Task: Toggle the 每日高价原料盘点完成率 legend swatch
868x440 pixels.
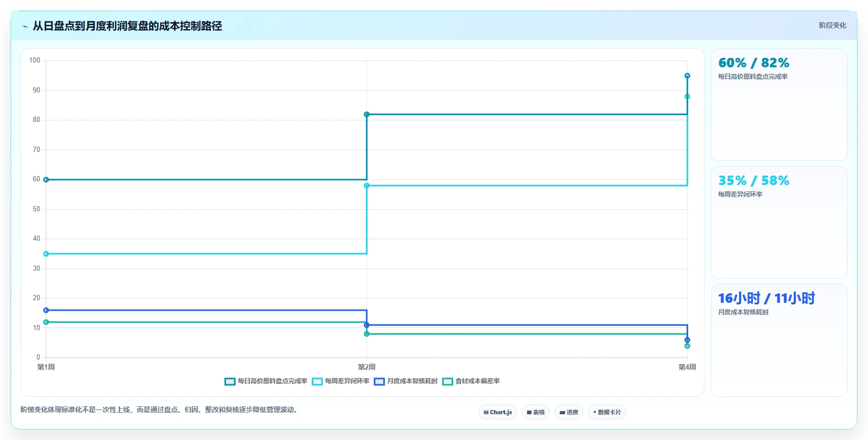Action: point(230,382)
